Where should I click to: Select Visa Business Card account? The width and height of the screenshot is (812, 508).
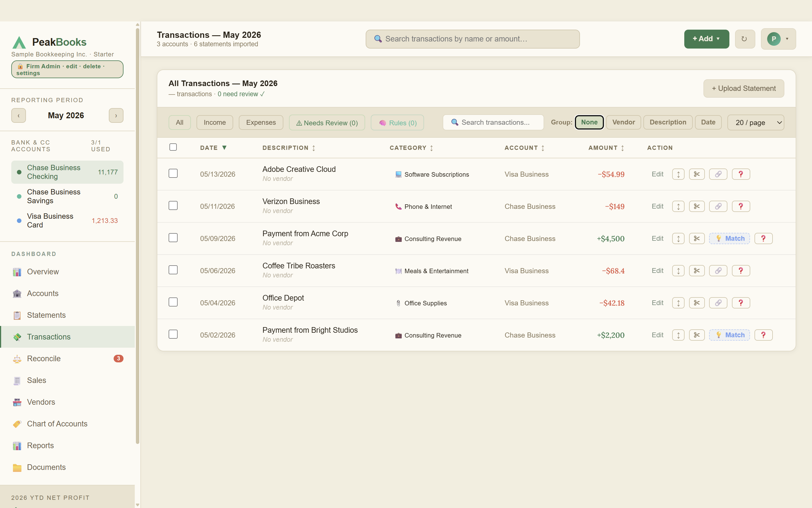67,221
